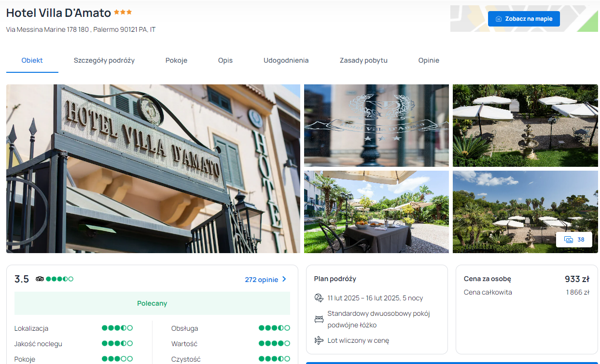Switch to the Szczegóły podróży tab

coord(104,60)
